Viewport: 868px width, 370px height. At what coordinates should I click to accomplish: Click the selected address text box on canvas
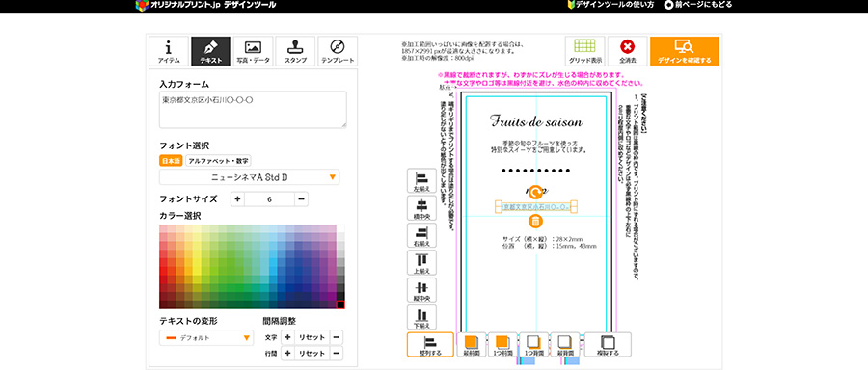click(x=536, y=207)
